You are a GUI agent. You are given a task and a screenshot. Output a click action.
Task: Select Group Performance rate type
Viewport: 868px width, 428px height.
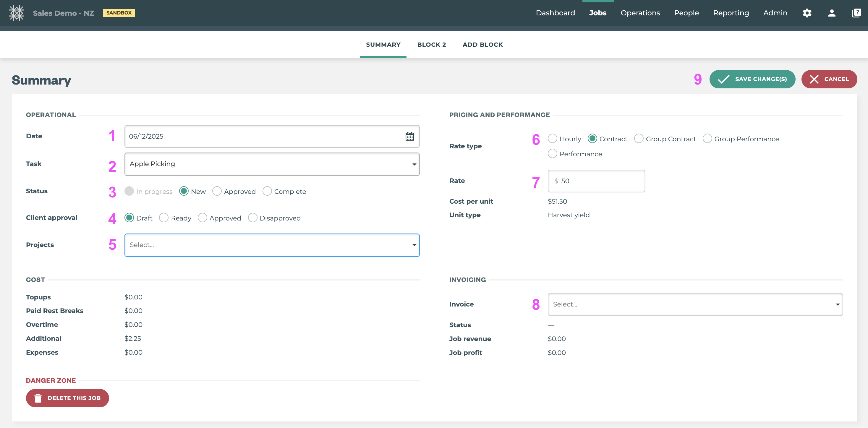(707, 139)
